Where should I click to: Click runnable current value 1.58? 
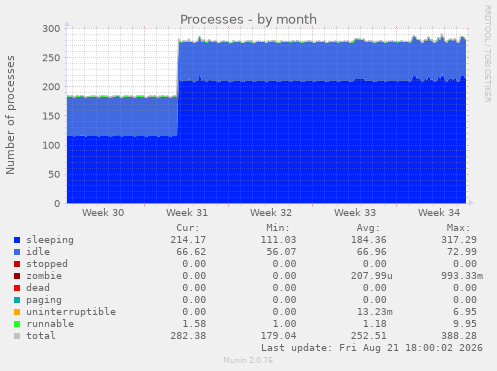point(194,324)
